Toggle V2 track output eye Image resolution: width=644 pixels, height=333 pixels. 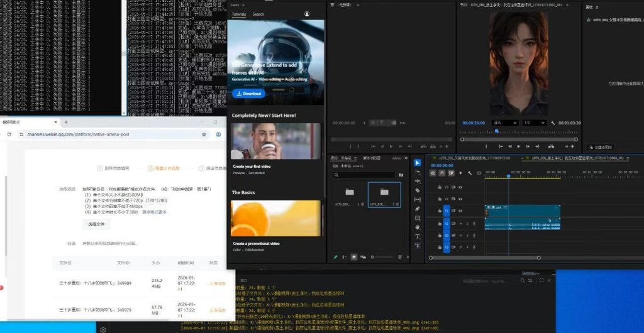[460, 199]
